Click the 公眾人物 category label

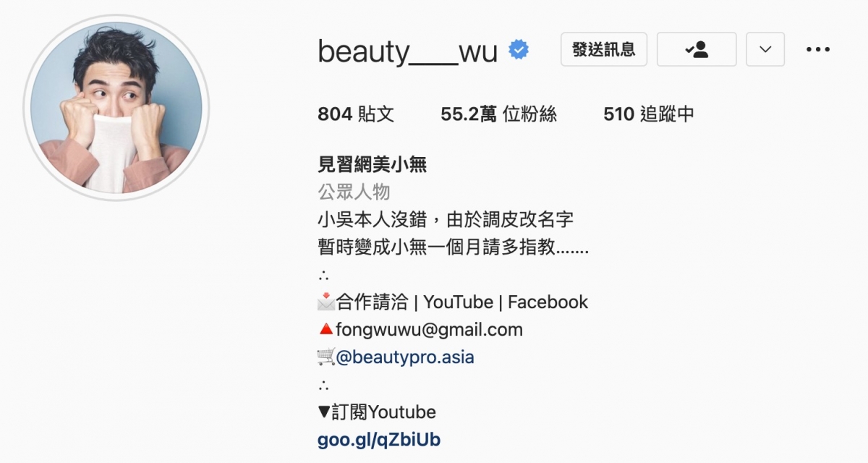tap(354, 192)
